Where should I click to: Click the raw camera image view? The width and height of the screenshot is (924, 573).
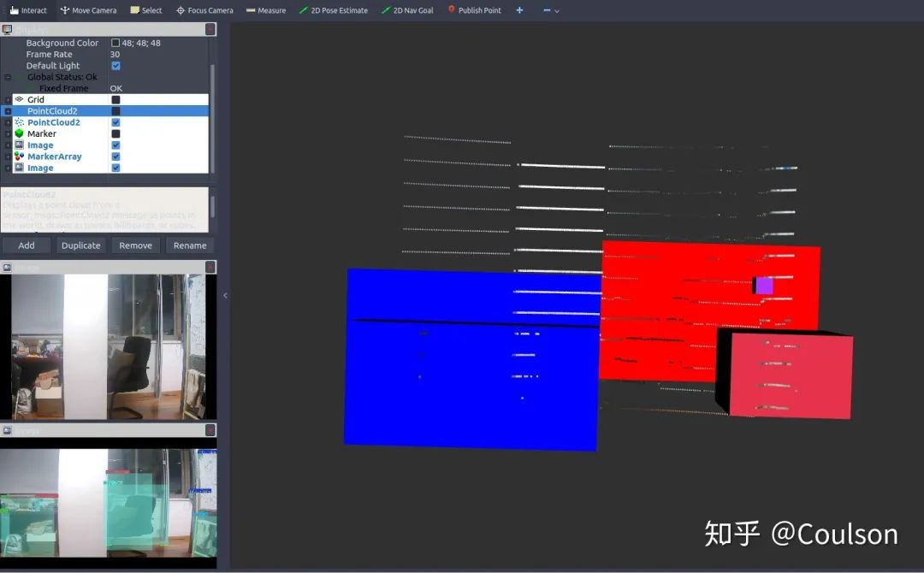109,347
